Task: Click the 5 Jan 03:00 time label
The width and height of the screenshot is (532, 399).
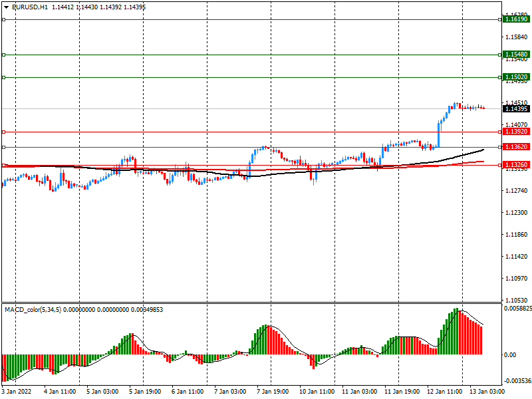Action: tap(102, 392)
